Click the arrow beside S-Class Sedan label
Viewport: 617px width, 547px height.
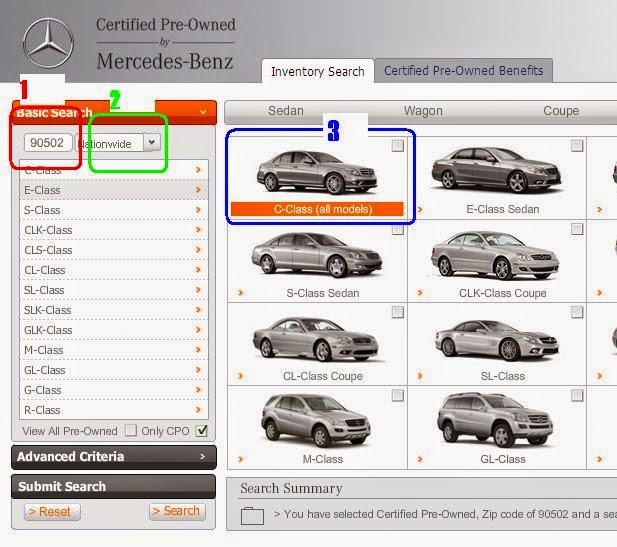pyautogui.click(x=240, y=293)
